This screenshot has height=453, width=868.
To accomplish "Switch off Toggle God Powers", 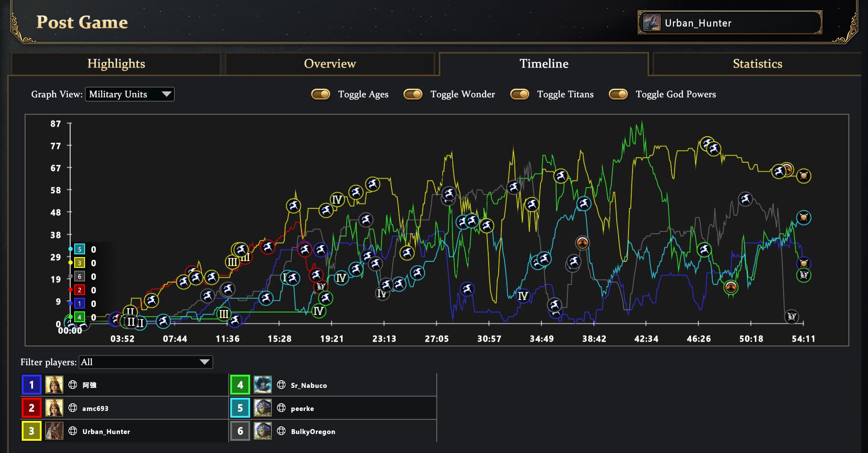I will (618, 94).
